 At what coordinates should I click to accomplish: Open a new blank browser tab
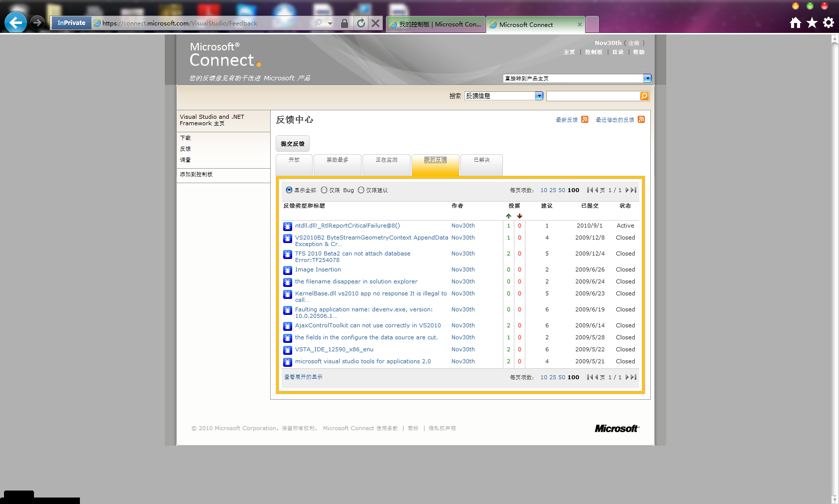click(592, 24)
